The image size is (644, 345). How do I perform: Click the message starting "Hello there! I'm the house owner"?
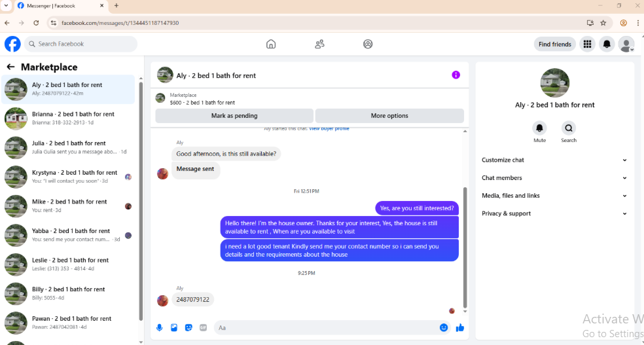339,227
